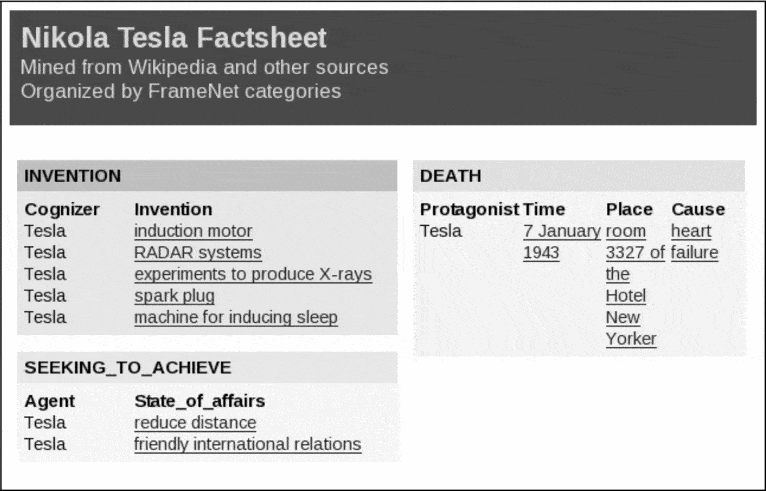Select the Agent column heading

point(50,401)
